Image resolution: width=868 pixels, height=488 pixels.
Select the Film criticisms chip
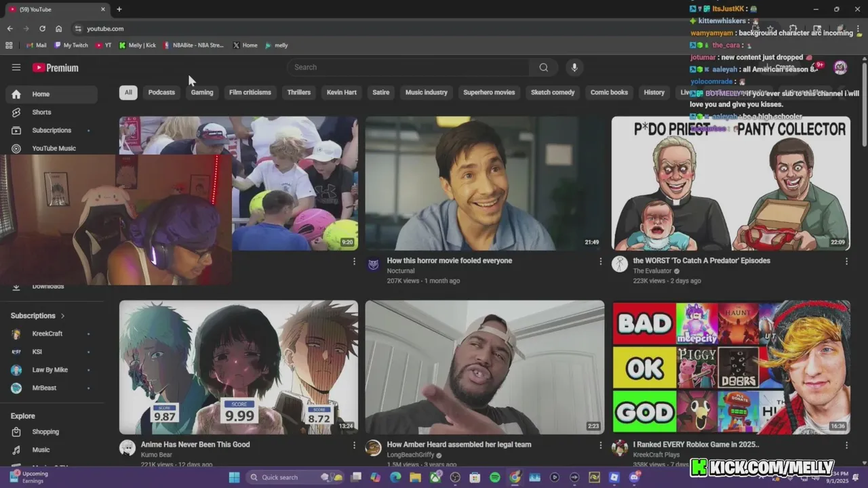coord(250,92)
